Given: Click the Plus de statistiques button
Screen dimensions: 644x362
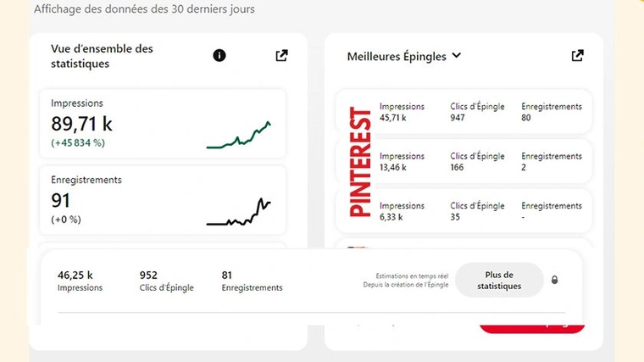Looking at the screenshot, I should (499, 280).
